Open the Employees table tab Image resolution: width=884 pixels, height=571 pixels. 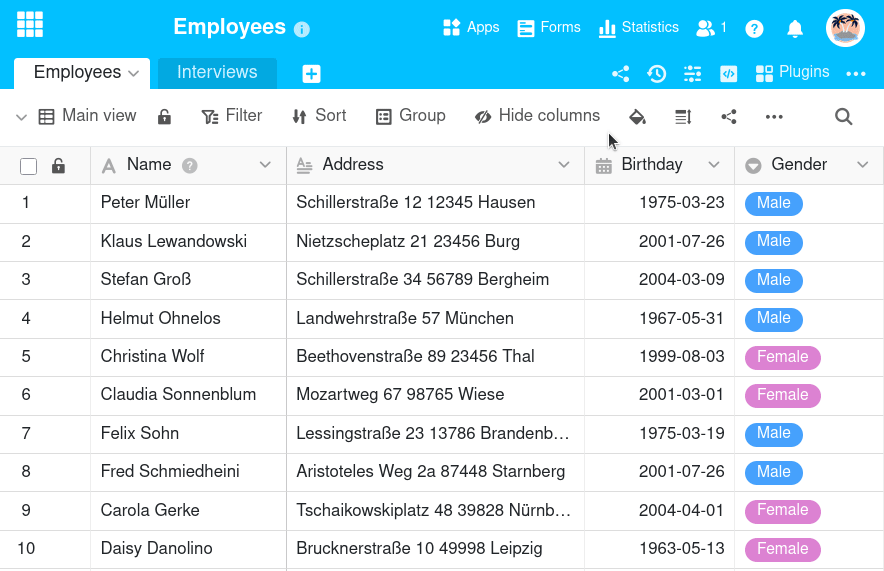(78, 72)
